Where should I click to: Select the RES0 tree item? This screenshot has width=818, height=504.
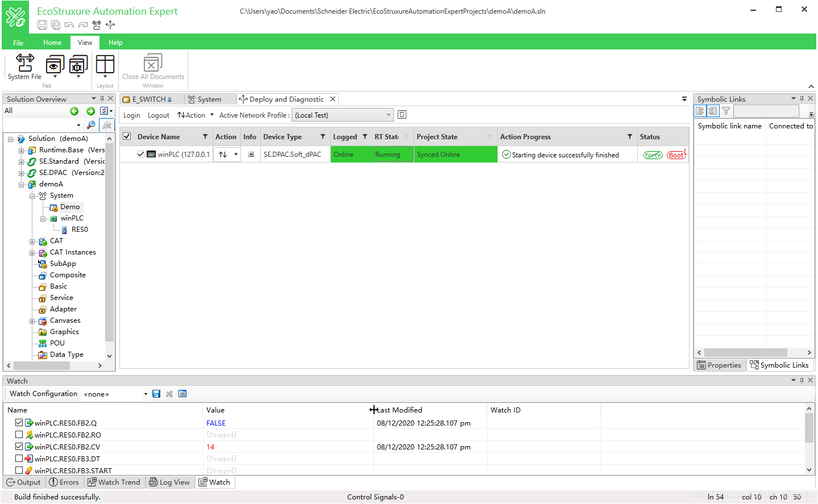coord(80,230)
